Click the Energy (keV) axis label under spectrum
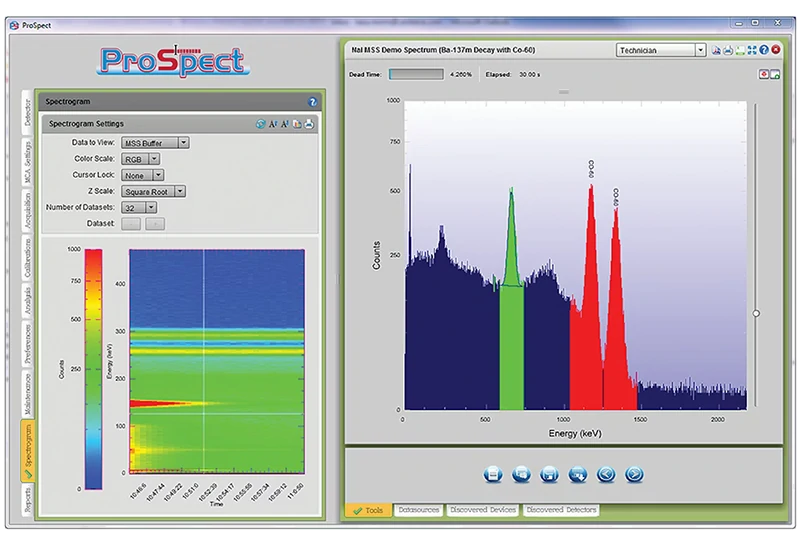 tap(575, 434)
